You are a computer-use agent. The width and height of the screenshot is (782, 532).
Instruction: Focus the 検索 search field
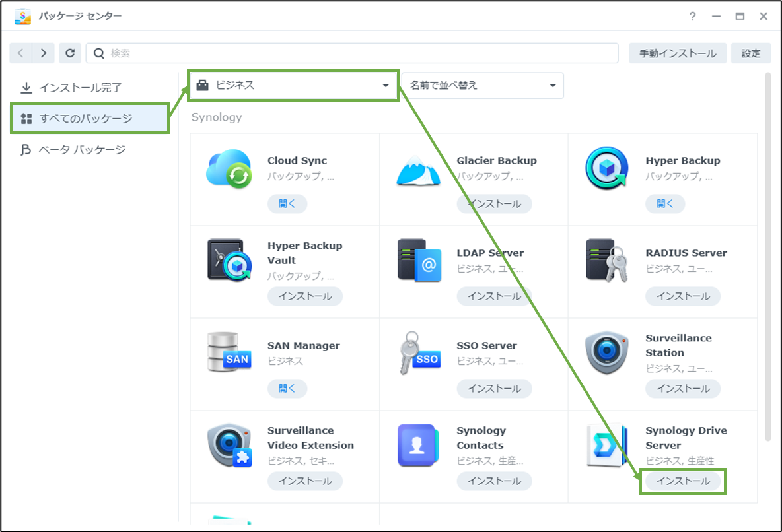pos(352,53)
